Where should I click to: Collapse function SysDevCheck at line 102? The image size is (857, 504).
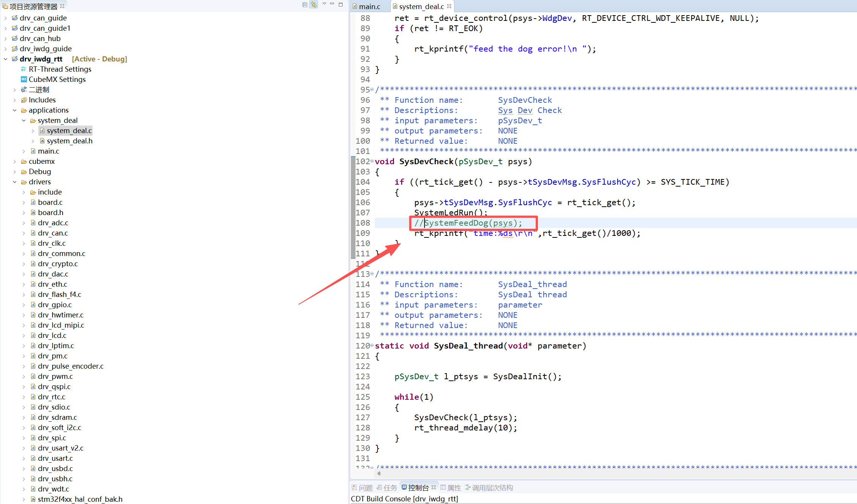pos(372,161)
